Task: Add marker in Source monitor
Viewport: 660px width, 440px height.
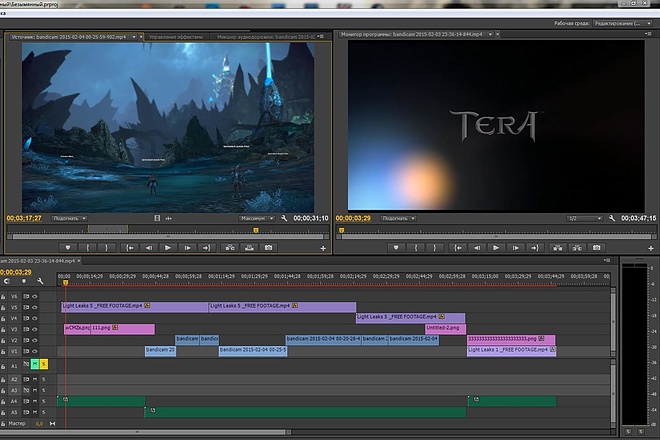Action: 68,248
